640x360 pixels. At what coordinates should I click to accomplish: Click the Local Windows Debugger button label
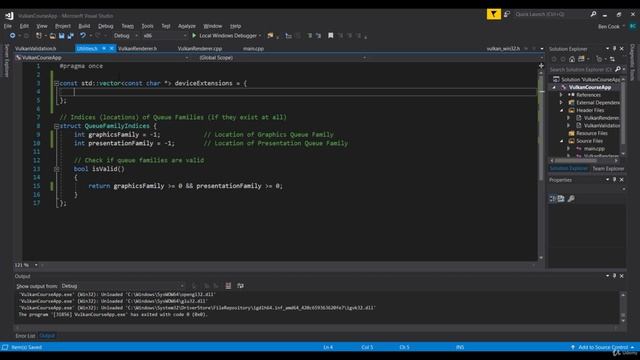(228, 36)
